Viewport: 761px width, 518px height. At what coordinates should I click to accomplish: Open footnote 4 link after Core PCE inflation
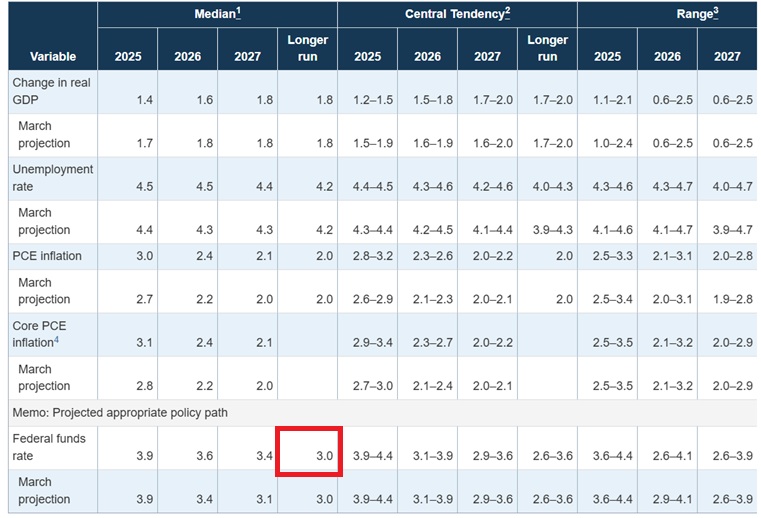coord(56,340)
